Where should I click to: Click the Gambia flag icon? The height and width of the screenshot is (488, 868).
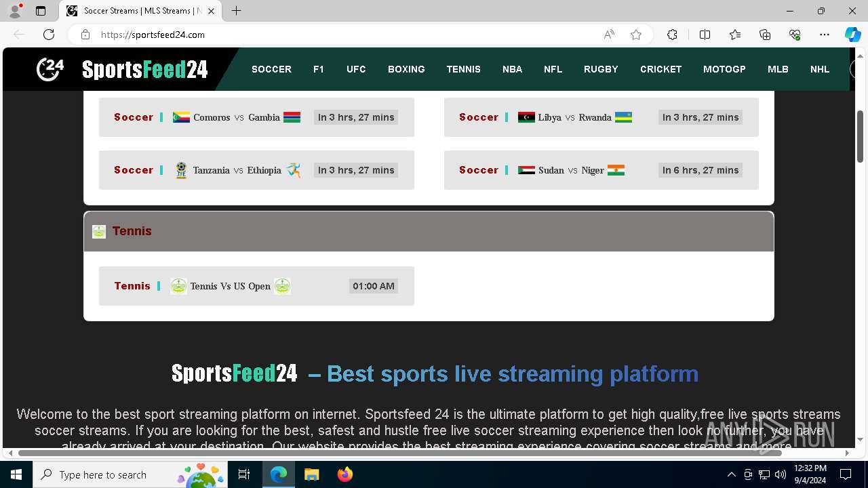pyautogui.click(x=292, y=117)
